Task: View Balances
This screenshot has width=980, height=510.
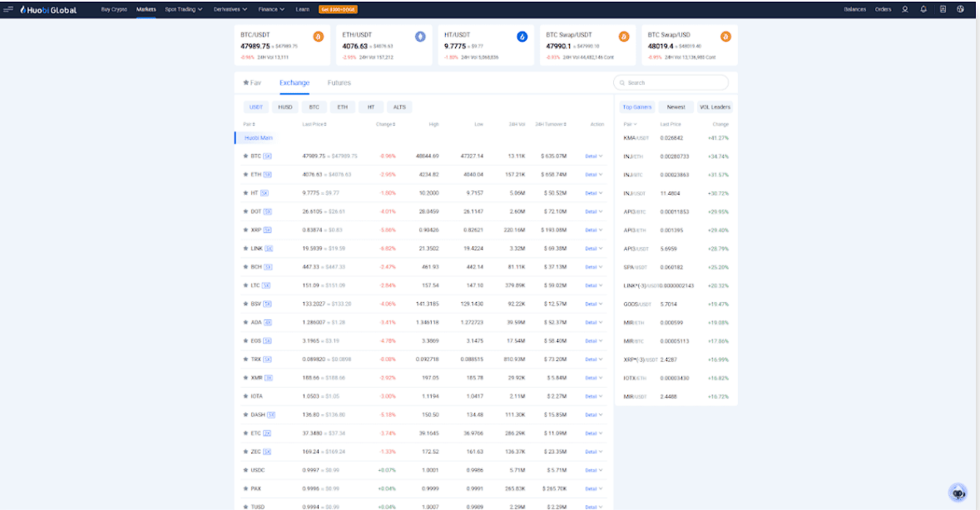Action: (854, 9)
